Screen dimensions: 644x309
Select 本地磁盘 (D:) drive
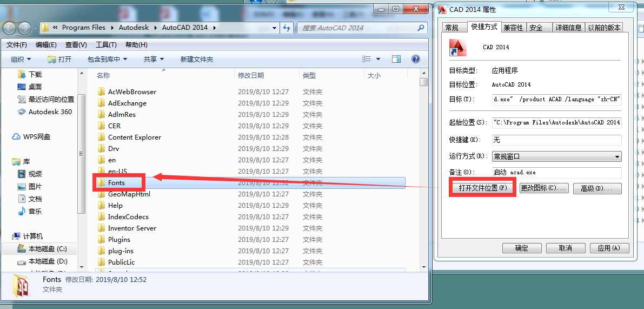coord(48,261)
